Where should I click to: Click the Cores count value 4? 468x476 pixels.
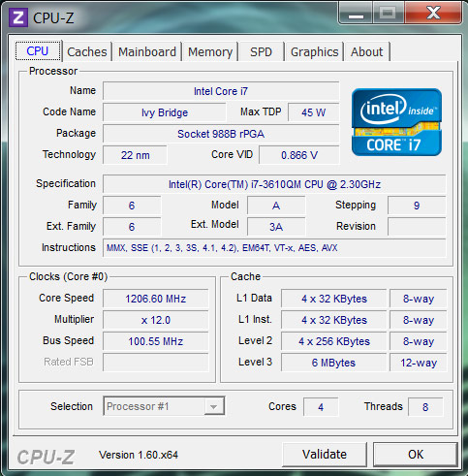pyautogui.click(x=321, y=407)
